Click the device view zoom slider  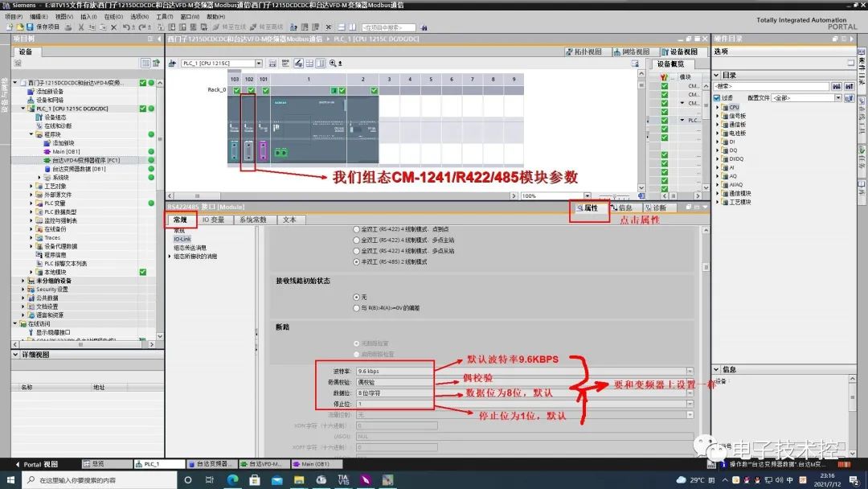click(x=615, y=196)
